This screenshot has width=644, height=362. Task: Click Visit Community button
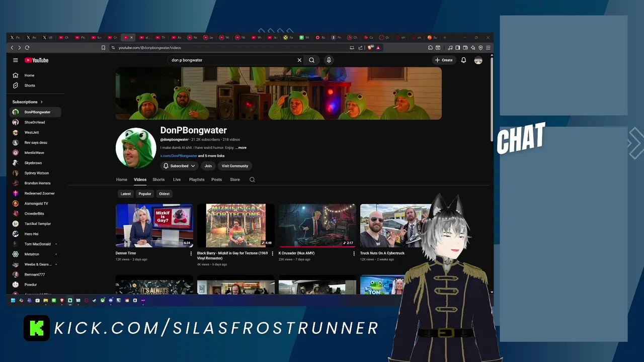pyautogui.click(x=235, y=166)
